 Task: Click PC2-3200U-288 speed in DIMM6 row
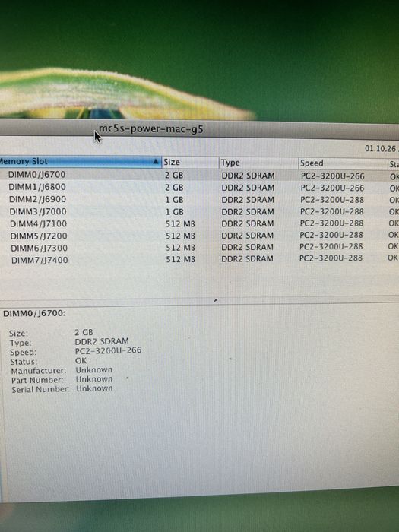(331, 247)
